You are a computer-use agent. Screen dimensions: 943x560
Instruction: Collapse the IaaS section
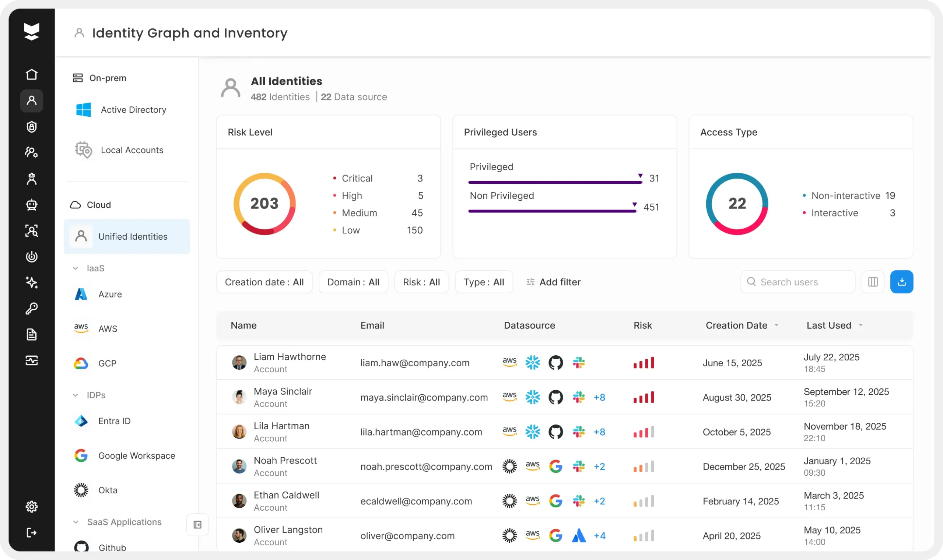[x=76, y=268]
